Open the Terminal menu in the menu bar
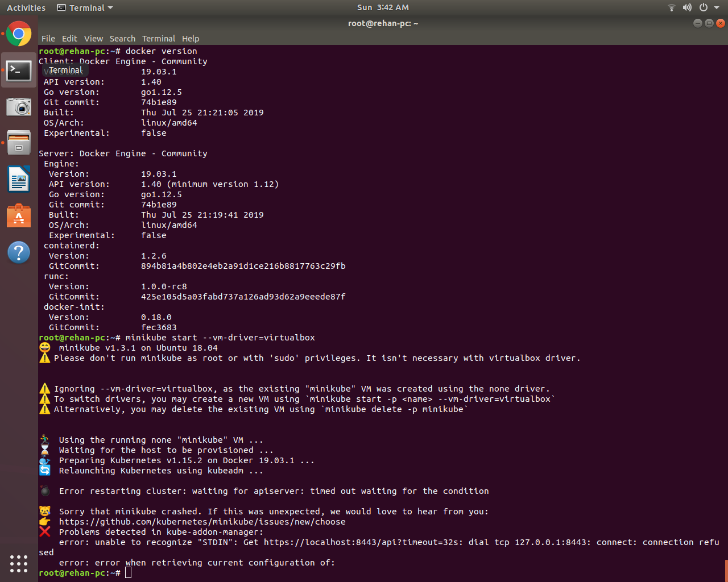Screen dimensions: 728x582 158,39
